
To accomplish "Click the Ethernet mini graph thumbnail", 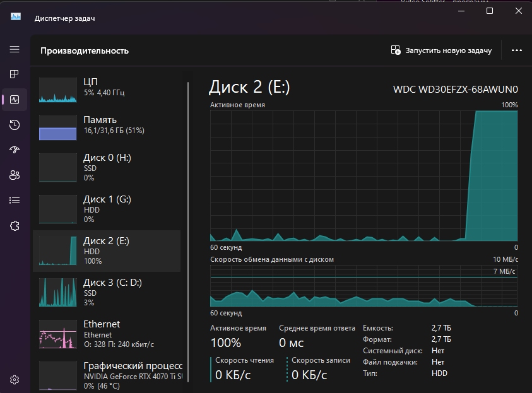I will 57,334.
